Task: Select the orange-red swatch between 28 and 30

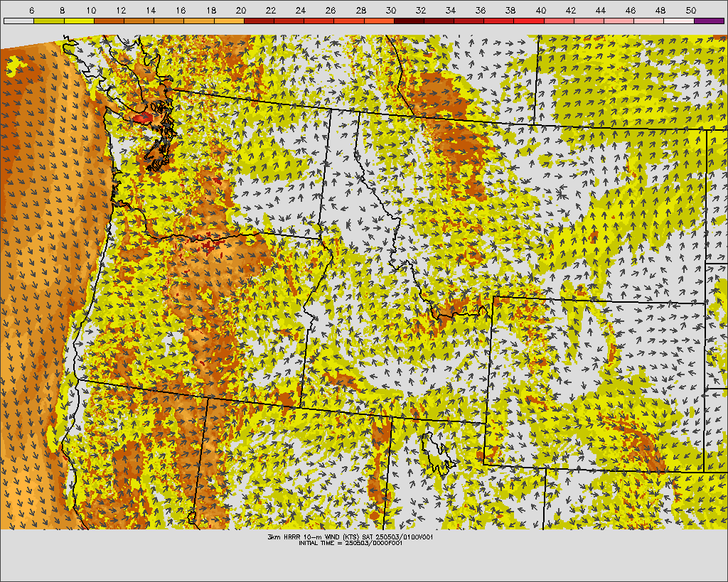Action: point(380,21)
